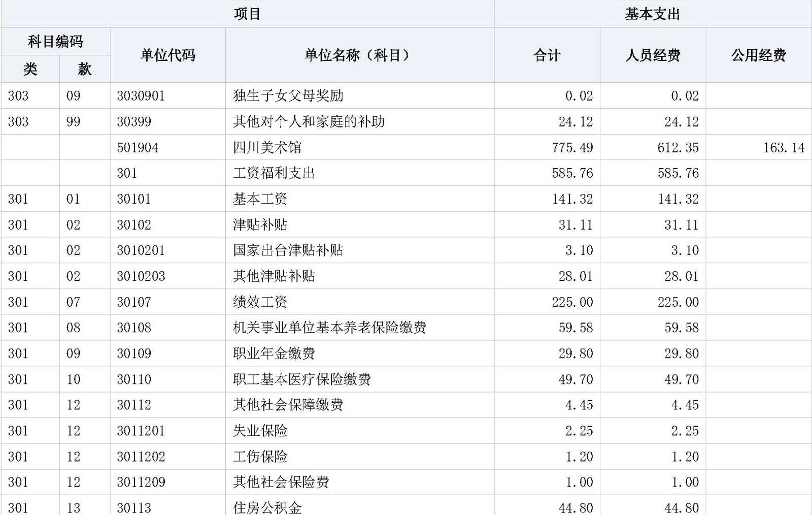Click the 公用经费 column header
Viewport: 812px width, 515px height.
[759, 55]
